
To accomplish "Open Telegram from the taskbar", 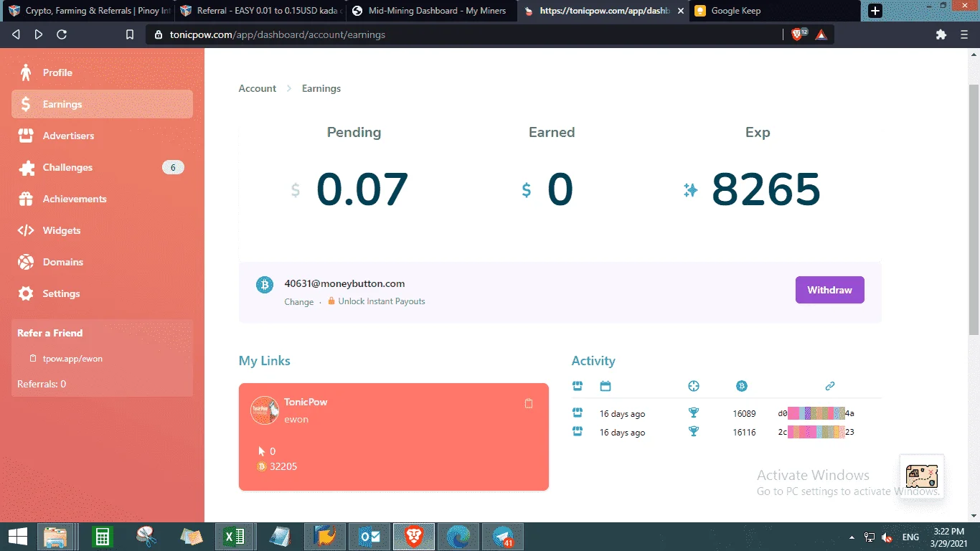I will pyautogui.click(x=503, y=537).
